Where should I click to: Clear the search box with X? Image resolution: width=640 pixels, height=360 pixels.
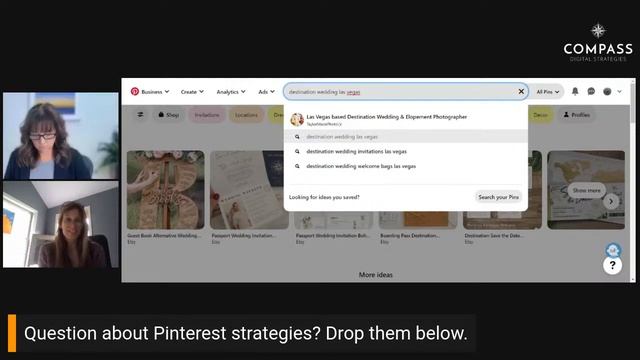tap(521, 91)
